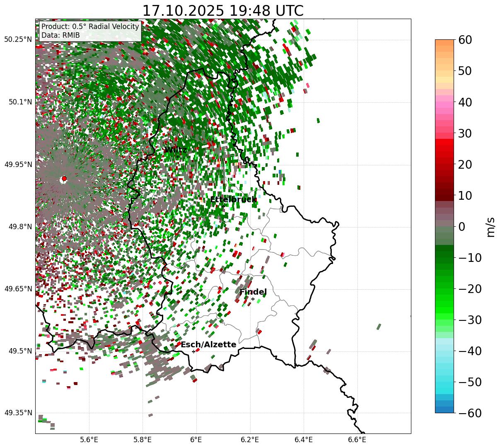Click the colorbar −30 tick label
Image resolution: width=500 pixels, height=448 pixels.
pos(470,320)
